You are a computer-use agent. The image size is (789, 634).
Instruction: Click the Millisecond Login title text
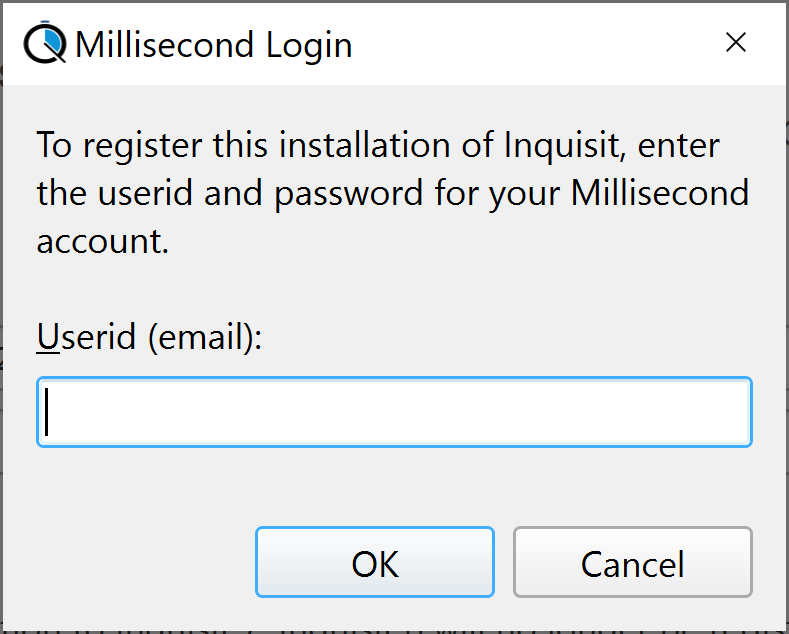pyautogui.click(x=213, y=45)
